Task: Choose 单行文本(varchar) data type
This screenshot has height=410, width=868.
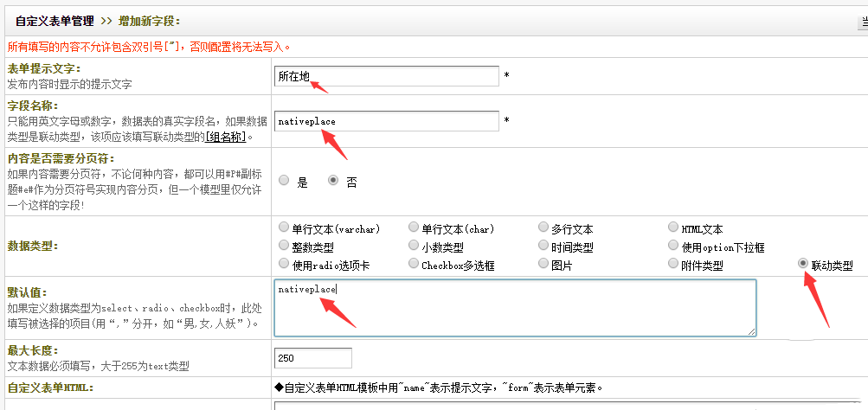Action: pos(284,227)
